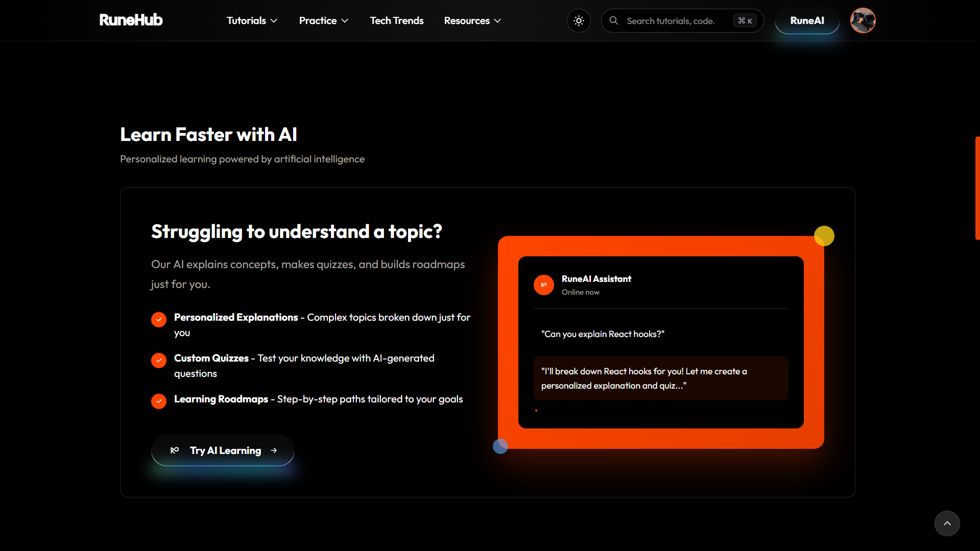Screen dimensions: 980x551
Task: Expand the Practice dropdown menu
Action: tap(323, 21)
